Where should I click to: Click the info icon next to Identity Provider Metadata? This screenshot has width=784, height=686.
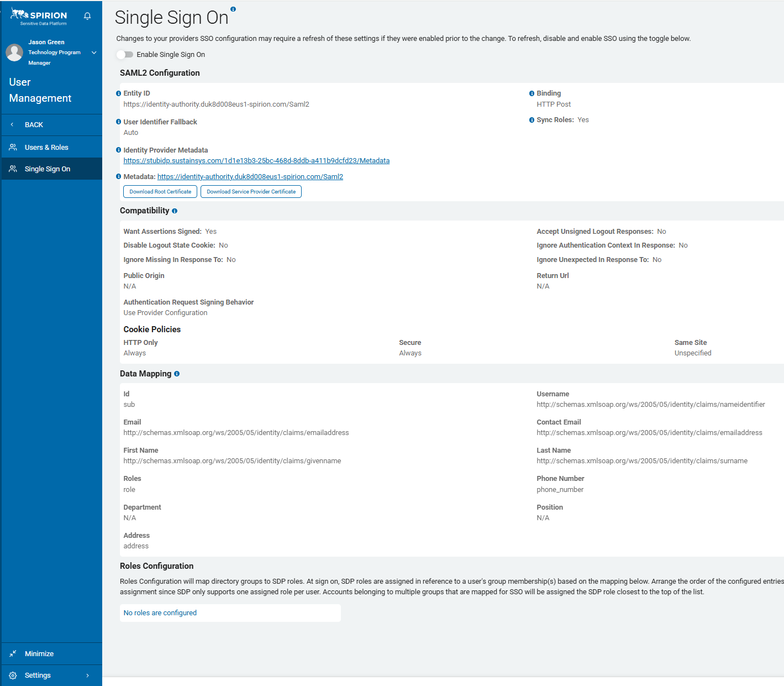point(118,150)
